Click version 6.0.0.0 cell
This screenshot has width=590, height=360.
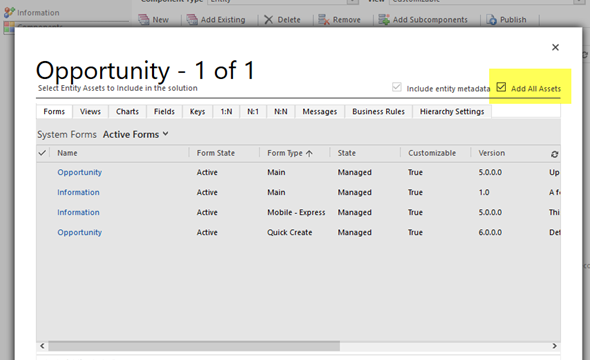point(490,232)
